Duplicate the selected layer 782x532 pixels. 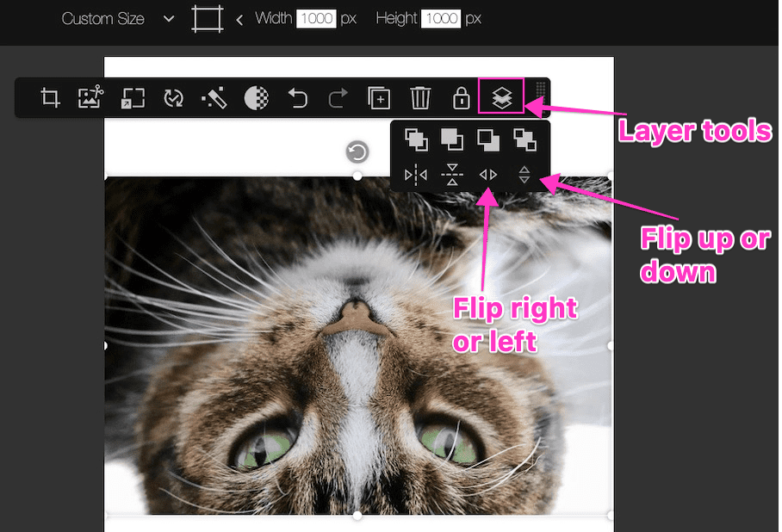click(379, 98)
